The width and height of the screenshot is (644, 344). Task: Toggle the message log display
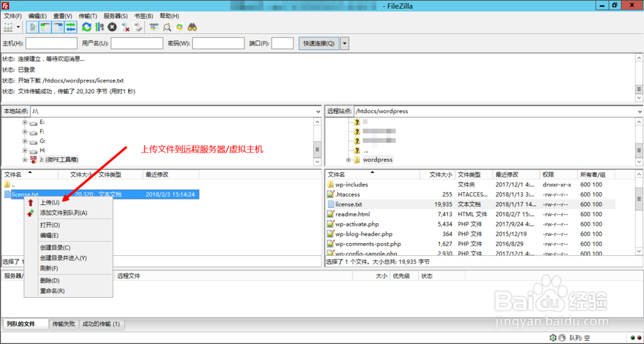click(x=32, y=27)
